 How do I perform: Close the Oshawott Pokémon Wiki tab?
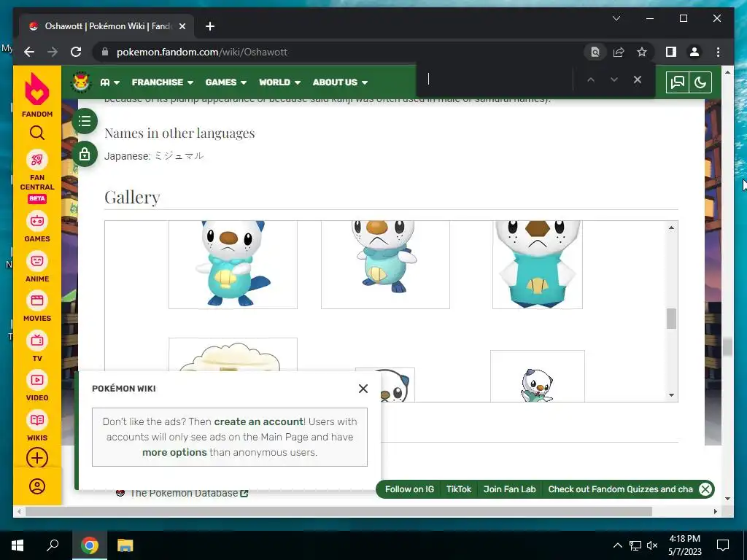tap(182, 26)
